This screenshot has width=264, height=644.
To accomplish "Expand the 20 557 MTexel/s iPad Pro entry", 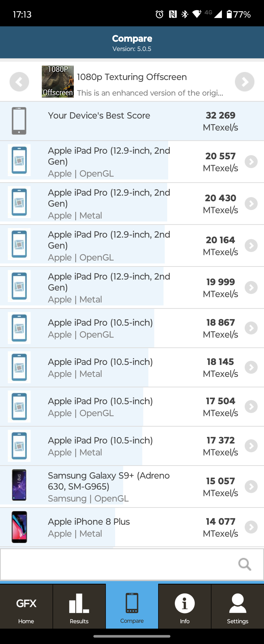I will coord(251,161).
